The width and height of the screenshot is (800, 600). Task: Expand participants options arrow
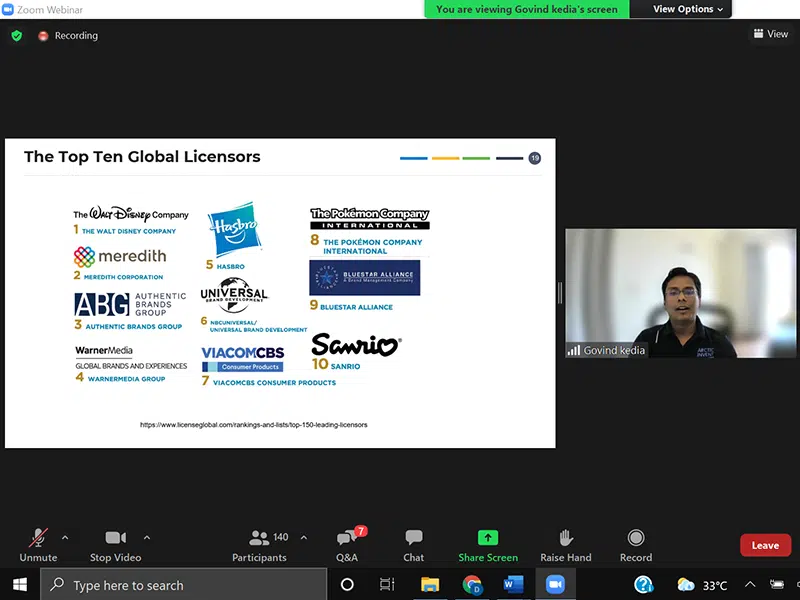coord(303,537)
